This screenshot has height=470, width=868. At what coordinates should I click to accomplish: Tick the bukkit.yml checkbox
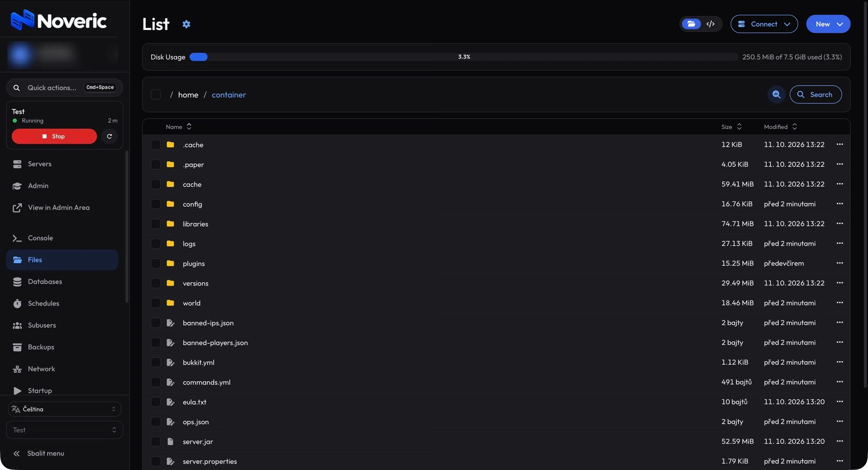156,362
